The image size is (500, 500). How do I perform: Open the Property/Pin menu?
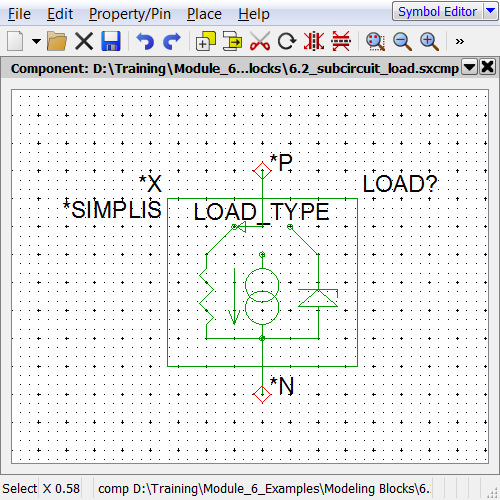tap(130, 14)
